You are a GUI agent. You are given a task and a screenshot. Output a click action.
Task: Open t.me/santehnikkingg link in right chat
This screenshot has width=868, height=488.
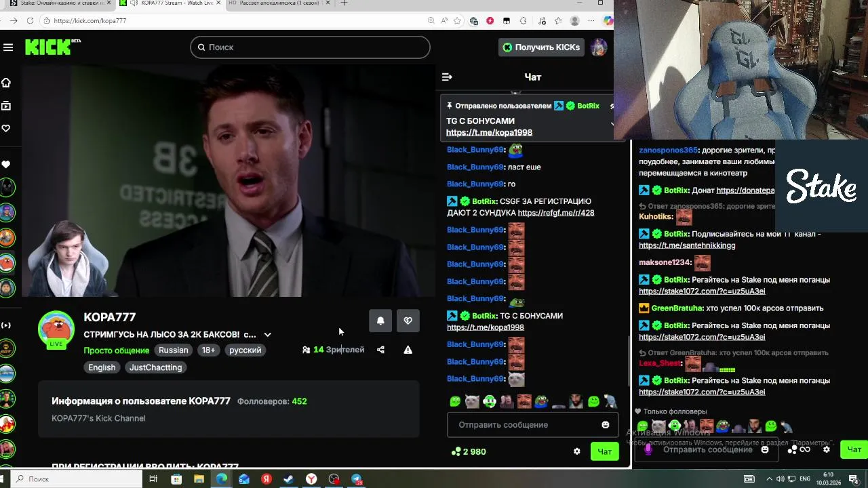[687, 245]
